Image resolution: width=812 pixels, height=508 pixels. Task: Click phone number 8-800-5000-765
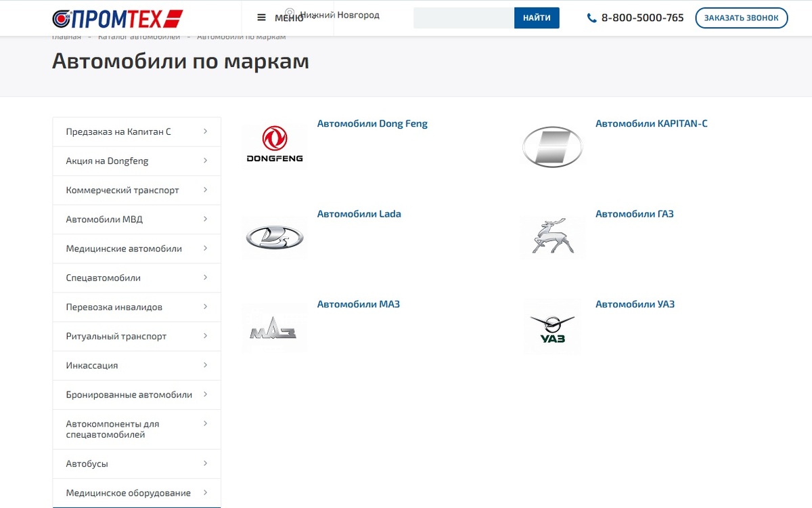click(643, 18)
